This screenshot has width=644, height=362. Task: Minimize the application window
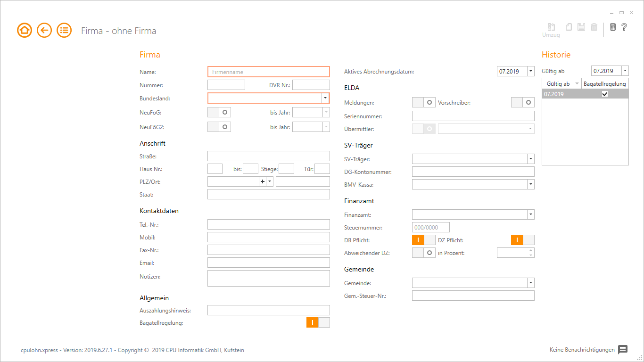pyautogui.click(x=612, y=12)
